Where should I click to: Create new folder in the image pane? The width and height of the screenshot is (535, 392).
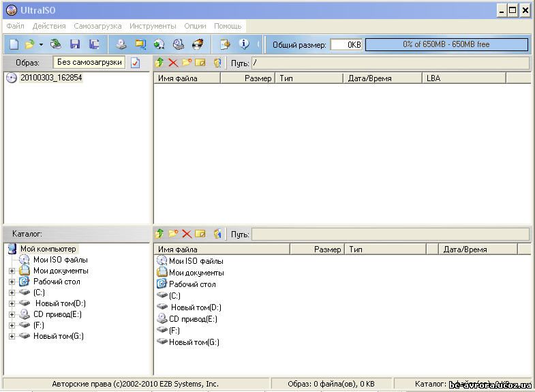(187, 63)
